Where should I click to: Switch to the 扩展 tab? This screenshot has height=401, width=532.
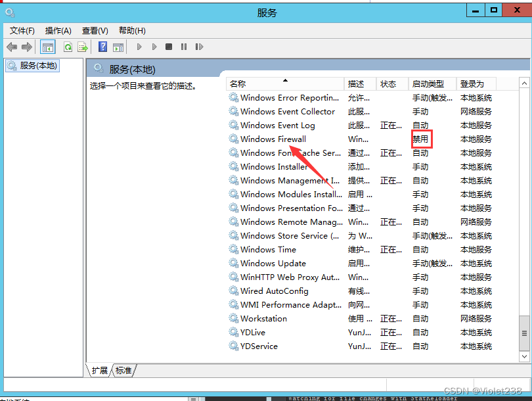tap(100, 371)
